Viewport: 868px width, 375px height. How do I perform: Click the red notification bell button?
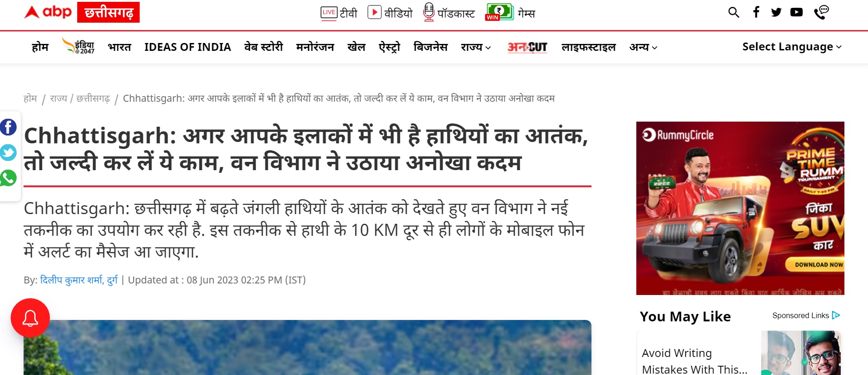pos(30,318)
